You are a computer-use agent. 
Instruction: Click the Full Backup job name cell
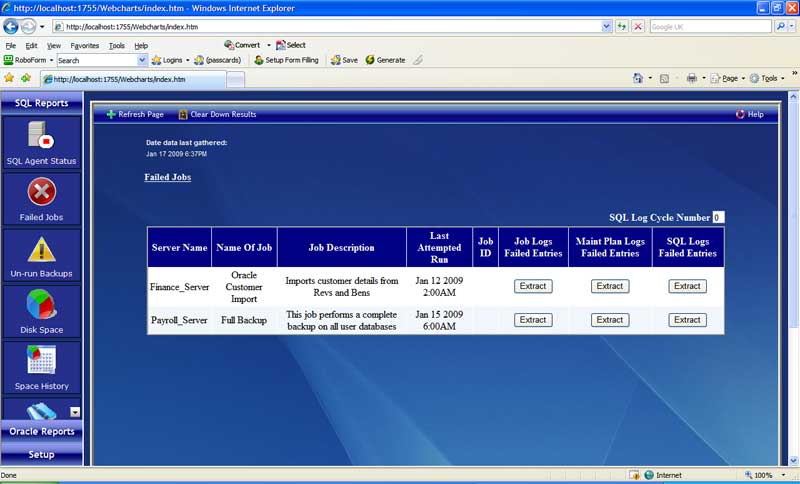tap(244, 320)
